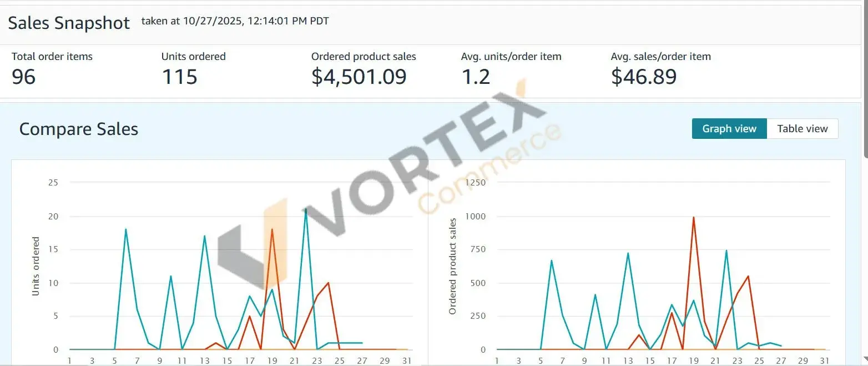Click the rotated Ordered product sales axis label
This screenshot has width=868, height=366.
click(452, 267)
